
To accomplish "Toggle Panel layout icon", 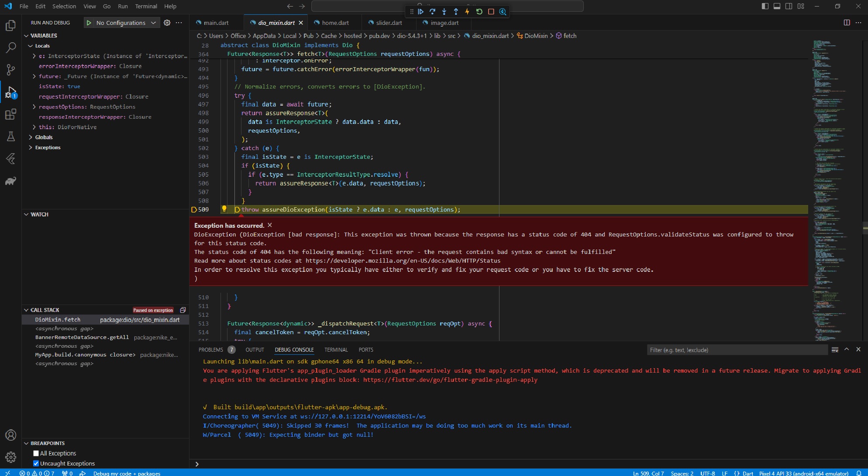I will click(x=777, y=6).
